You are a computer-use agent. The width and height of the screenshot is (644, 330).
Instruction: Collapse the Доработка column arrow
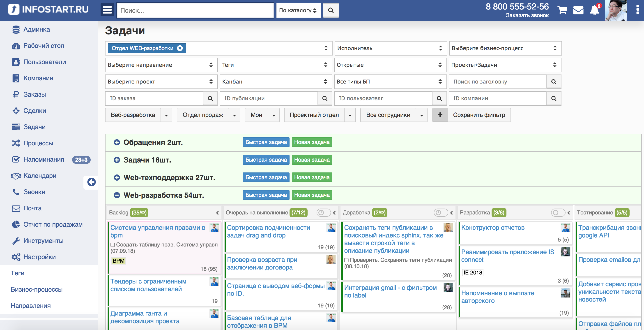[451, 213]
